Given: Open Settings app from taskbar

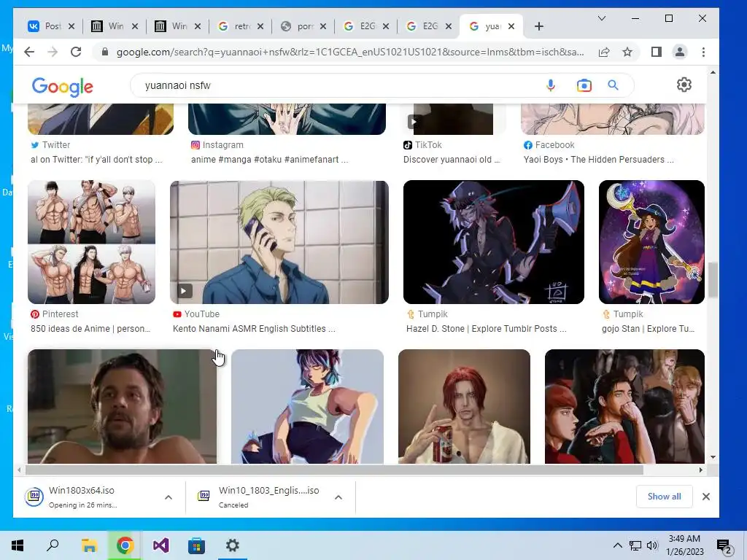Looking at the screenshot, I should click(x=233, y=545).
